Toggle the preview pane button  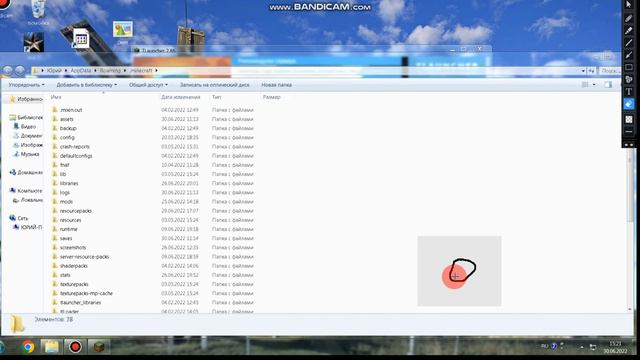(x=608, y=84)
